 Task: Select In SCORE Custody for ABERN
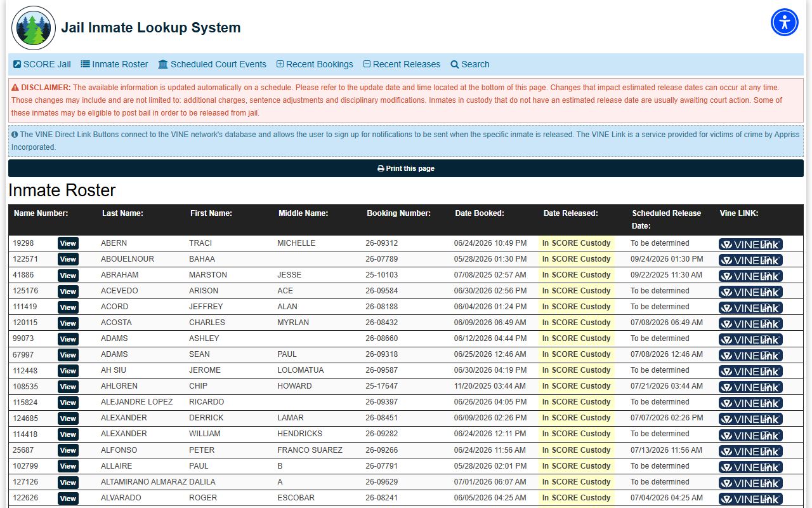pyautogui.click(x=576, y=243)
